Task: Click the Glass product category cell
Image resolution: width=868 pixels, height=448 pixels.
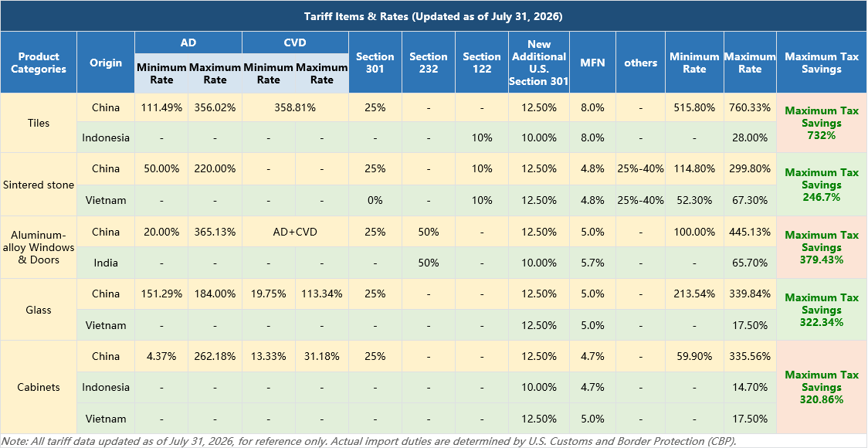Action: pyautogui.click(x=39, y=310)
